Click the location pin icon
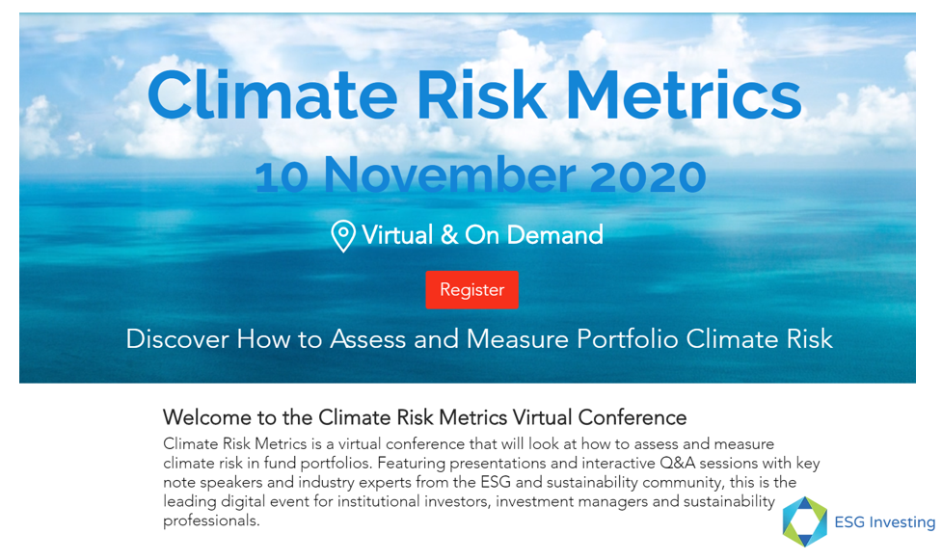Viewport: 942px width, 560px height. click(342, 235)
